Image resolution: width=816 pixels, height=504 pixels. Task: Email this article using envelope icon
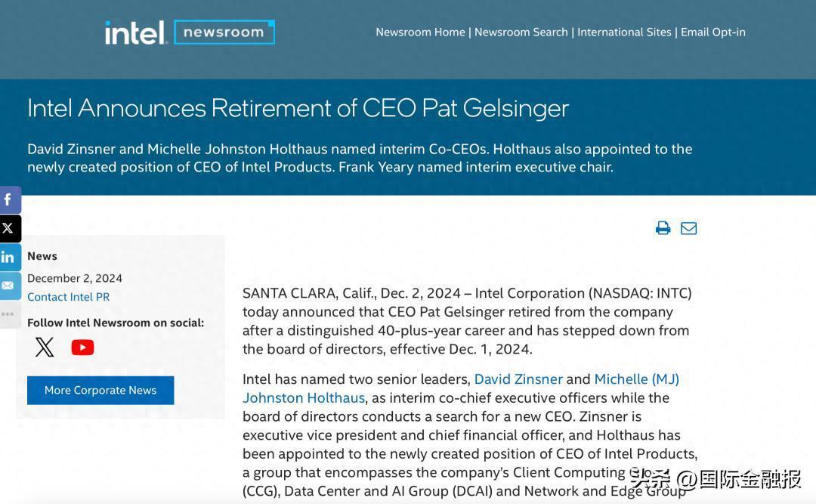[x=688, y=228]
